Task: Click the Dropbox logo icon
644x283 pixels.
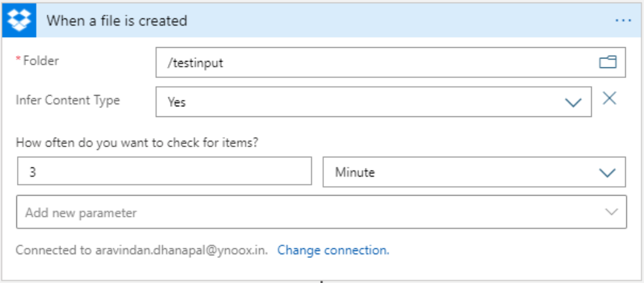Action: click(22, 20)
